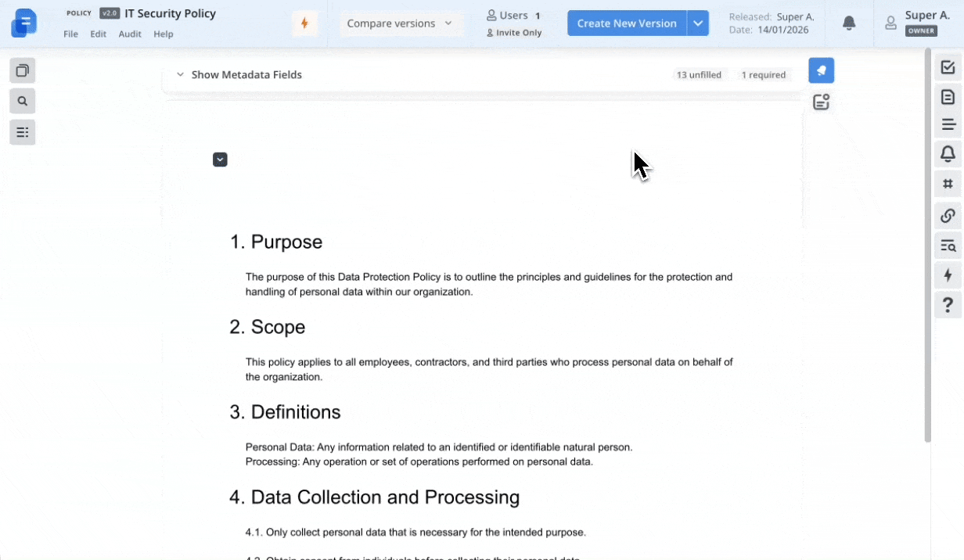Open the copy pages icon in left sidebar

pos(23,71)
